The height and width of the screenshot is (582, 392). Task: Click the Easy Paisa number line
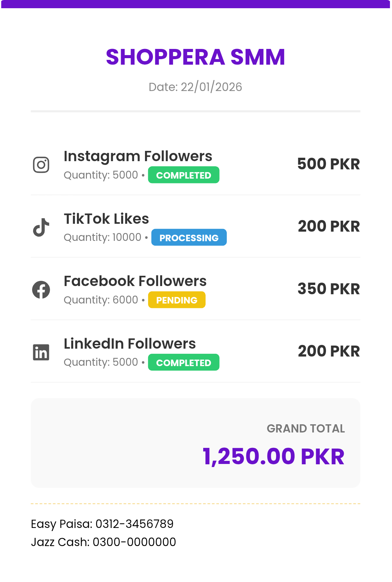pyautogui.click(x=102, y=524)
